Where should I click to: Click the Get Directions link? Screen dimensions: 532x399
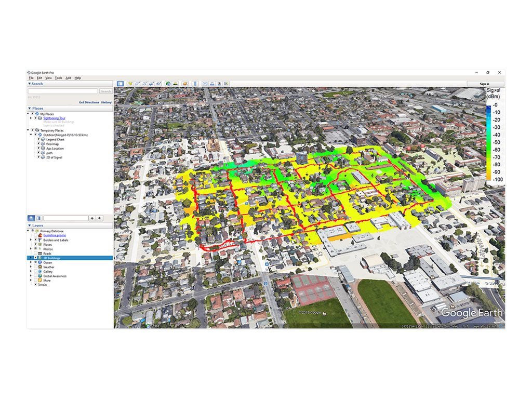[89, 102]
